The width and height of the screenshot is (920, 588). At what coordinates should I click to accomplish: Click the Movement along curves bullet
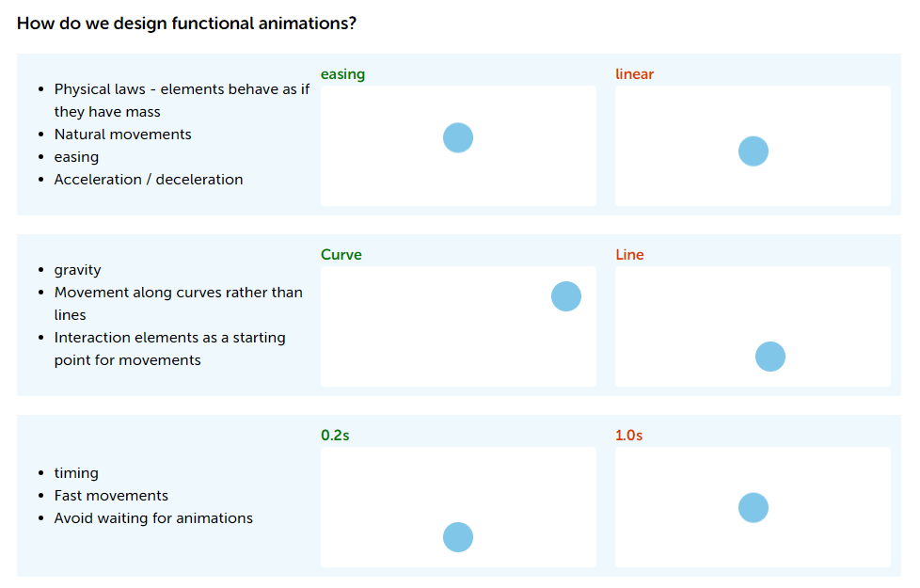pyautogui.click(x=179, y=303)
